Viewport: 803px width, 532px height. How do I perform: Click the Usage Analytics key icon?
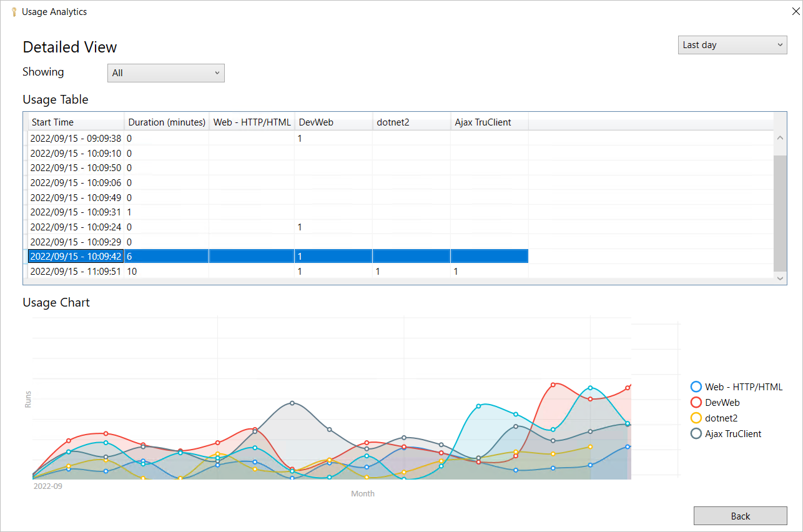tap(14, 12)
